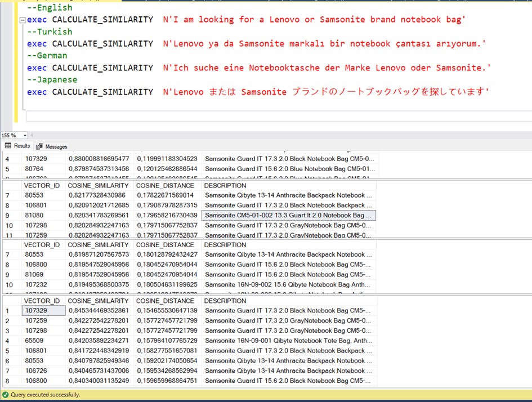Viewport: 532px width, 402px height.
Task: Click the green query success checkmark icon
Action: click(x=5, y=395)
